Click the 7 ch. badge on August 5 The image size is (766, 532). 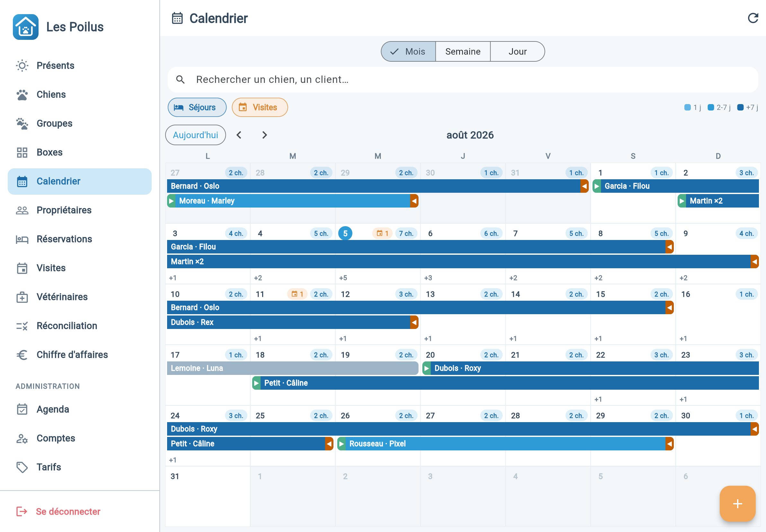pyautogui.click(x=406, y=233)
